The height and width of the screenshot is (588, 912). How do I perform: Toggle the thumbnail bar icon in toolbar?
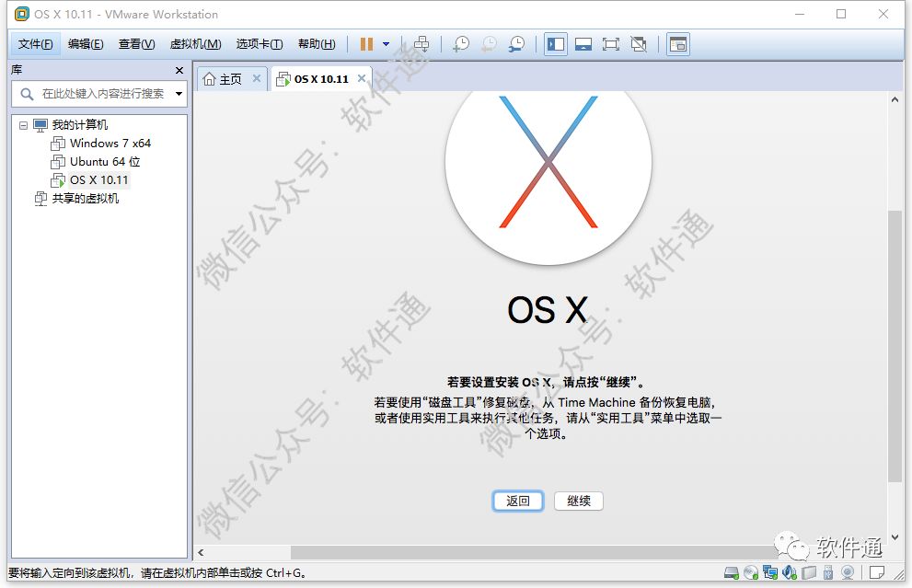click(x=583, y=44)
